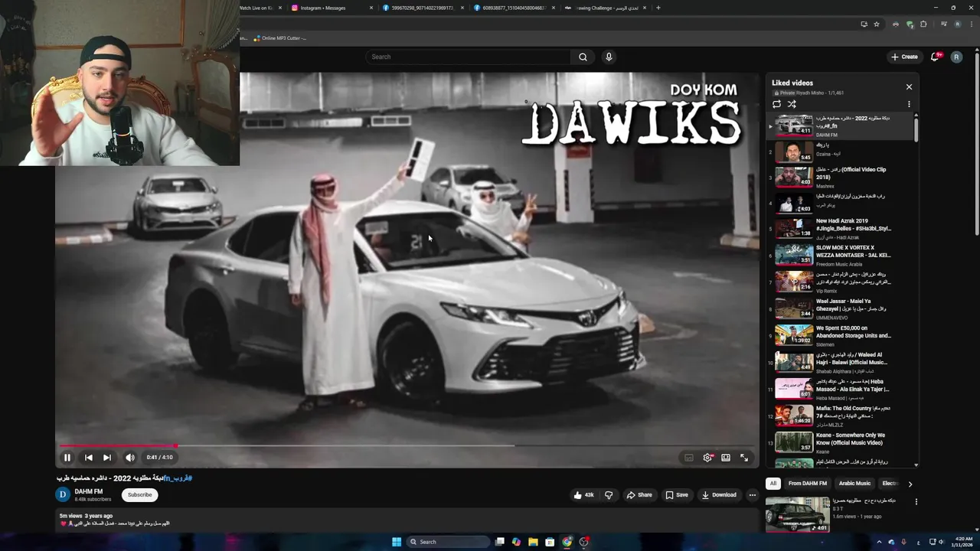The height and width of the screenshot is (551, 980).
Task: Play Wael Jassar - Maiel Ya Ghezayel
Action: pyautogui.click(x=840, y=309)
